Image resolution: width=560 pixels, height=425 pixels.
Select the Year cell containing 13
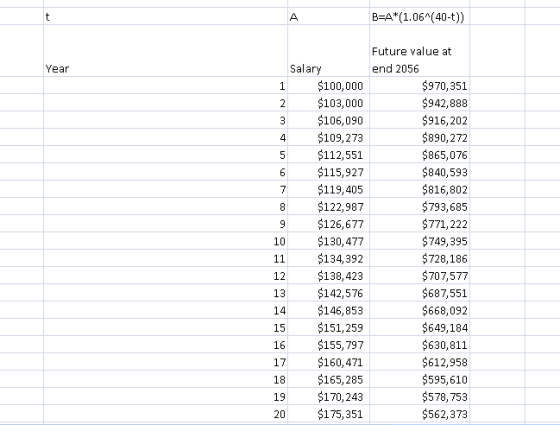pyautogui.click(x=165, y=293)
